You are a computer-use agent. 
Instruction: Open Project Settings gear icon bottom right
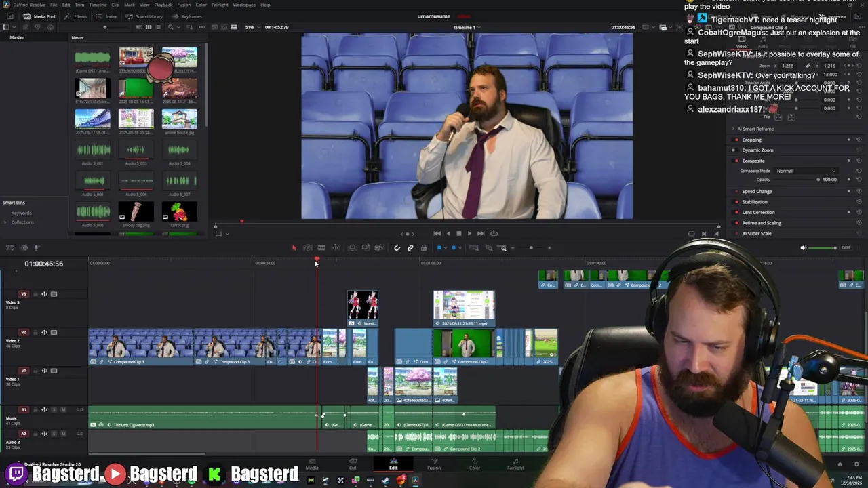[x=856, y=464]
